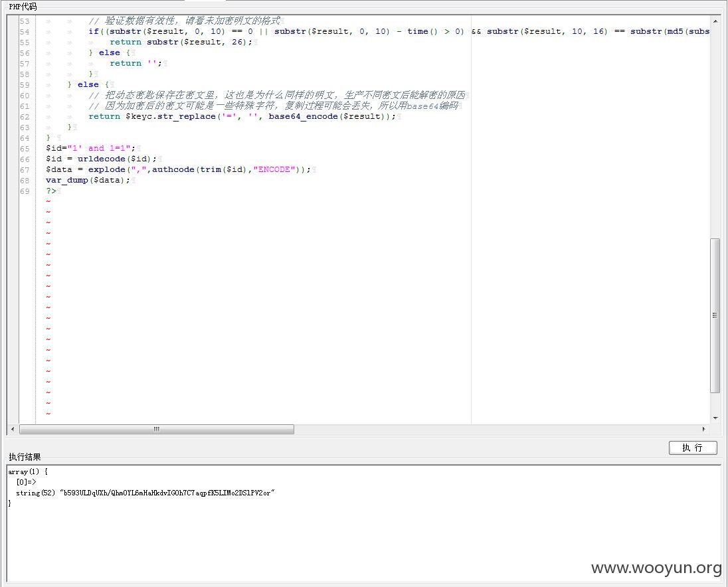
Task: Click the $id="1' and 1=1" assignment line
Action: [90, 149]
